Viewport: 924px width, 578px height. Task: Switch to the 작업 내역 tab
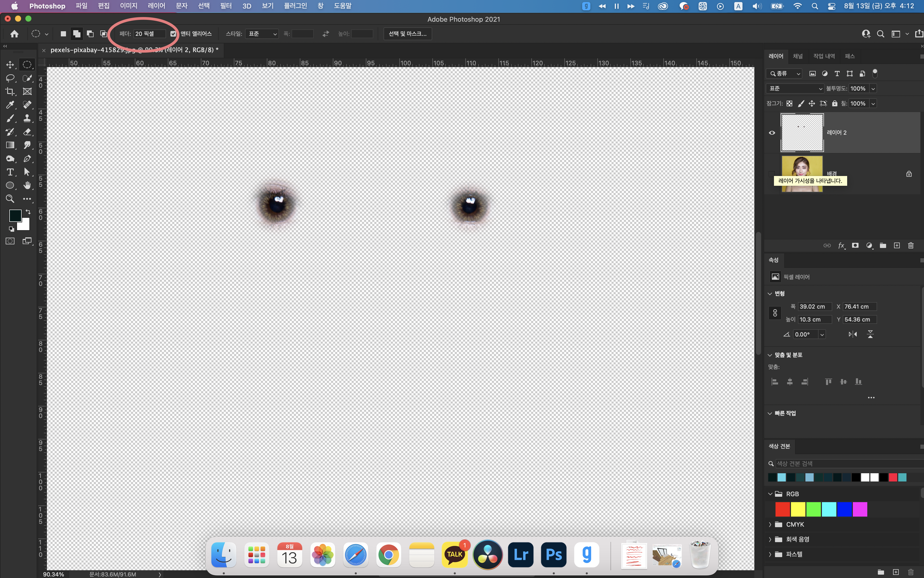pos(824,56)
